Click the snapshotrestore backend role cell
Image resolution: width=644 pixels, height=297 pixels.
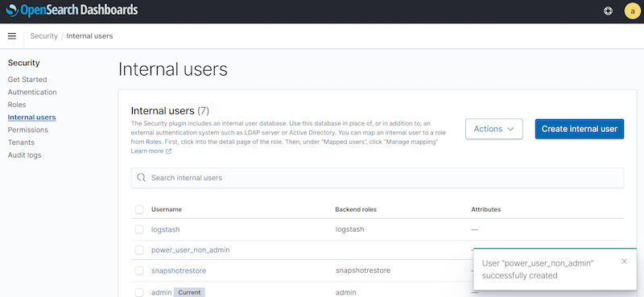click(x=363, y=270)
